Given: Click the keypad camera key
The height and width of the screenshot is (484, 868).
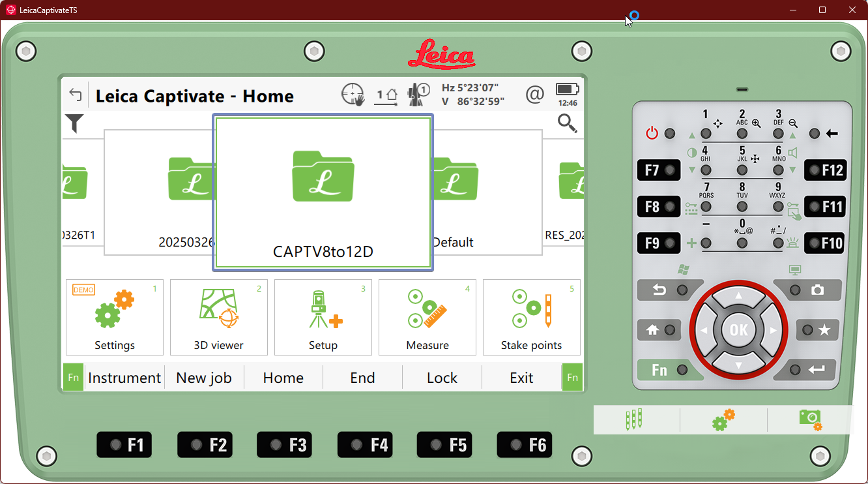Looking at the screenshot, I should pos(809,290).
